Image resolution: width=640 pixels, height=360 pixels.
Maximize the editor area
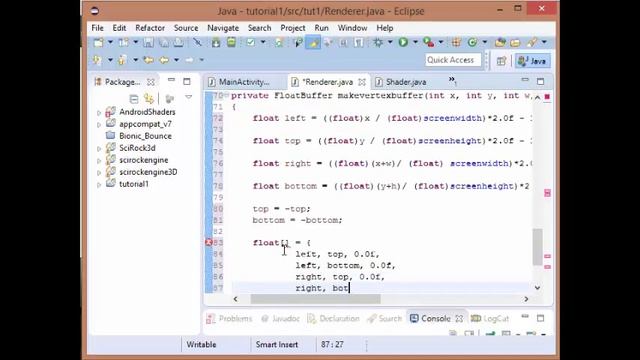click(x=540, y=82)
